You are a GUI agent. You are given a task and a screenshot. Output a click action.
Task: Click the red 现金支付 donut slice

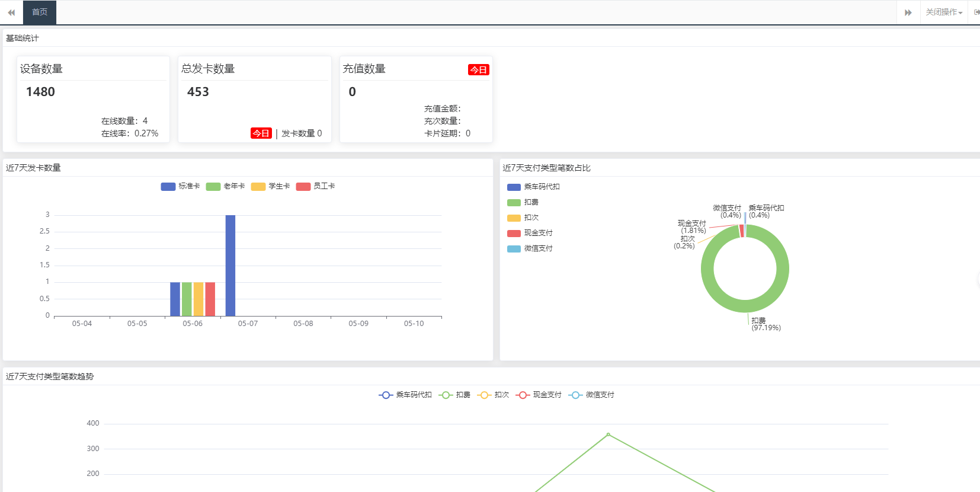pos(741,231)
